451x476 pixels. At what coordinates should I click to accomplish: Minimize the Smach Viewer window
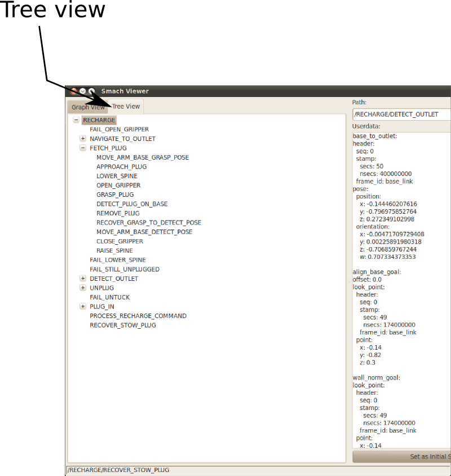click(82, 91)
